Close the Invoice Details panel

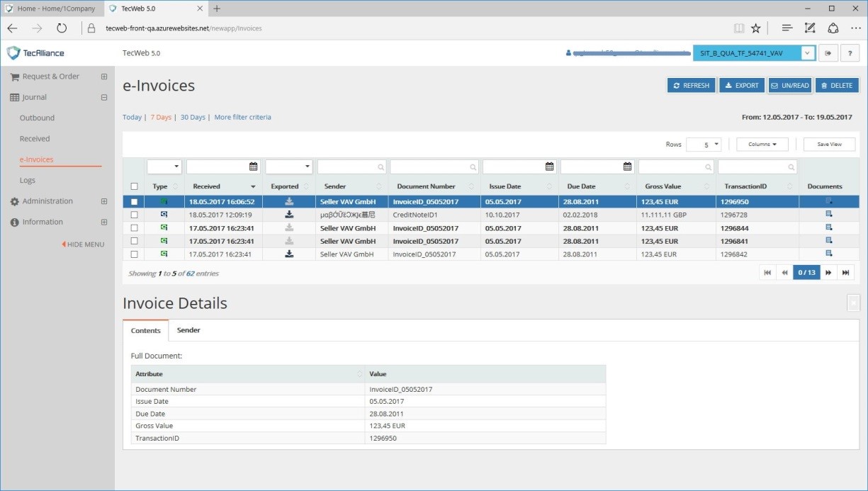tap(853, 303)
